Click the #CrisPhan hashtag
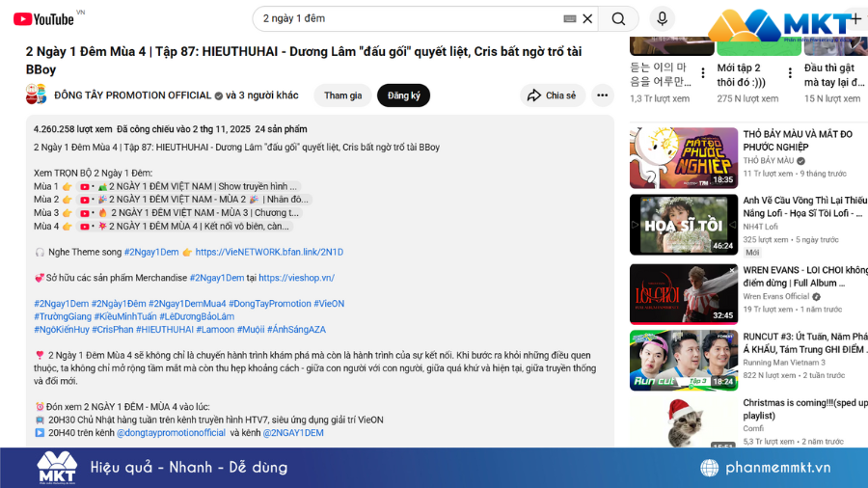This screenshot has width=868, height=488. click(x=113, y=329)
